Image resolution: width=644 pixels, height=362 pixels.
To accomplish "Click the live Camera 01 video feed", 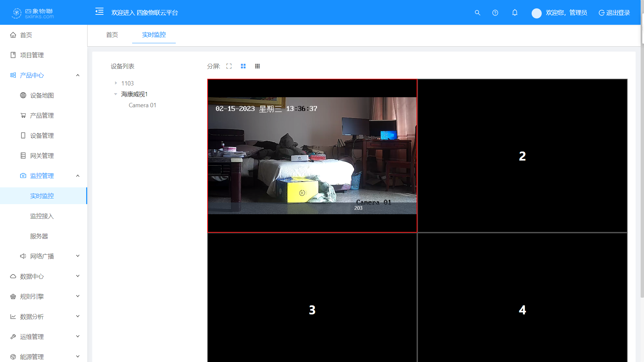I will [312, 156].
